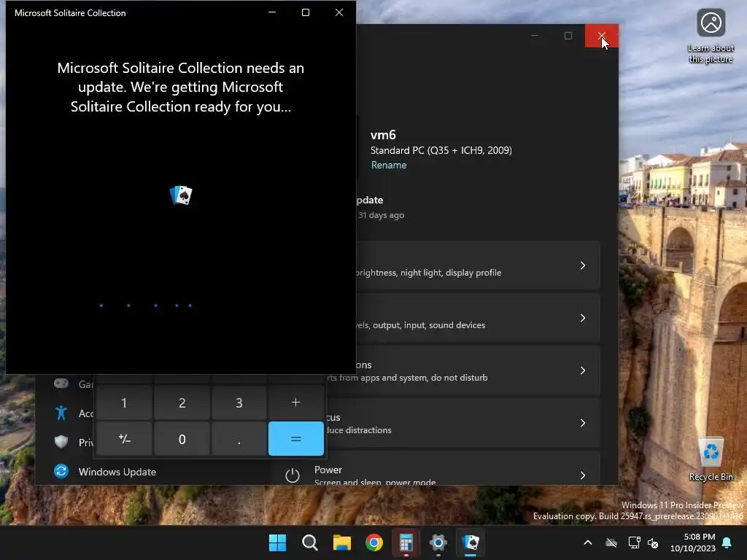Close the Settings window

point(602,36)
